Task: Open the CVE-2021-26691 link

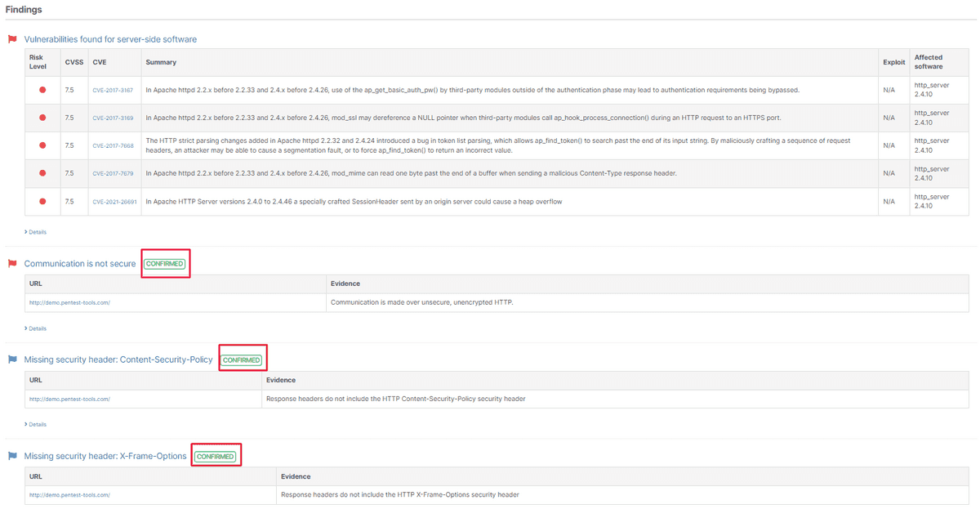Action: (x=114, y=201)
